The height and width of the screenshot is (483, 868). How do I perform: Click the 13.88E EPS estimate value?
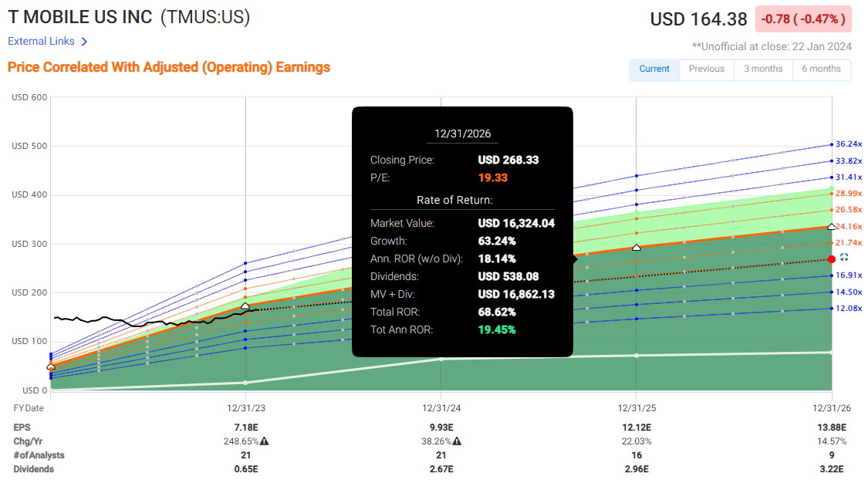click(x=831, y=427)
